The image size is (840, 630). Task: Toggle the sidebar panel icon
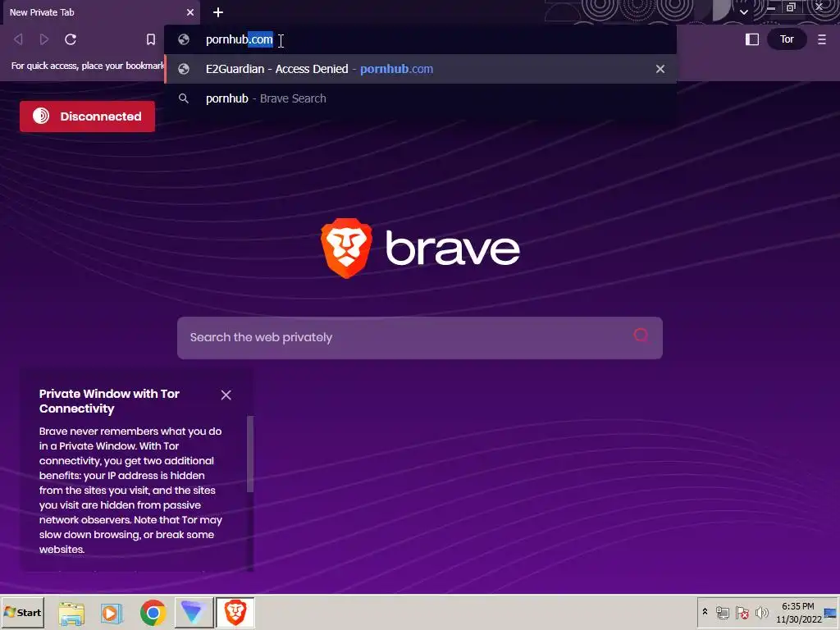(x=752, y=39)
